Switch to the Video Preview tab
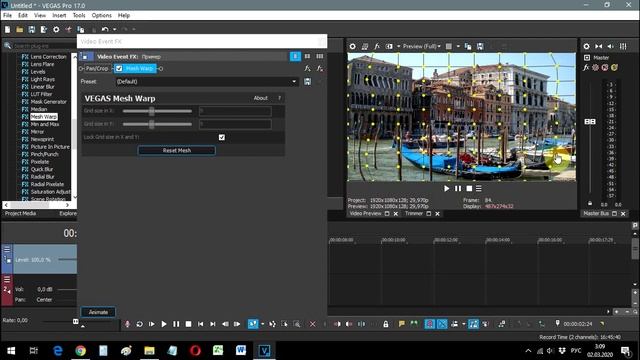The image size is (640, 360). [x=365, y=213]
